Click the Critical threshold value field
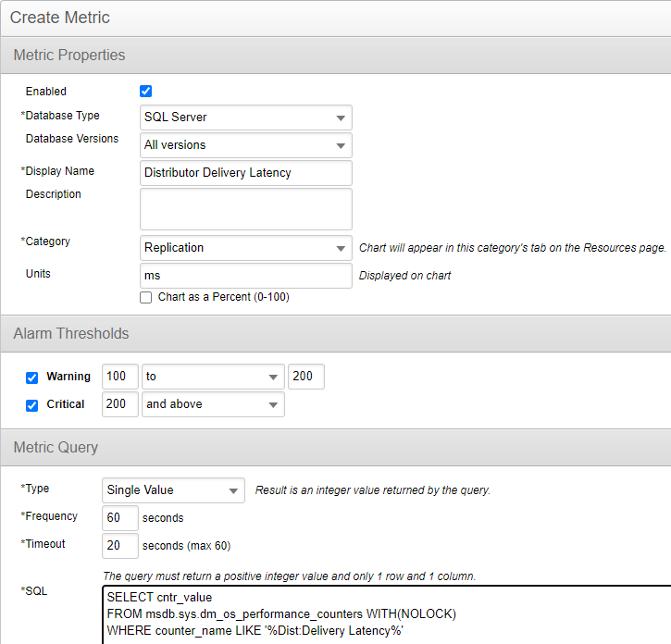 coord(119,404)
